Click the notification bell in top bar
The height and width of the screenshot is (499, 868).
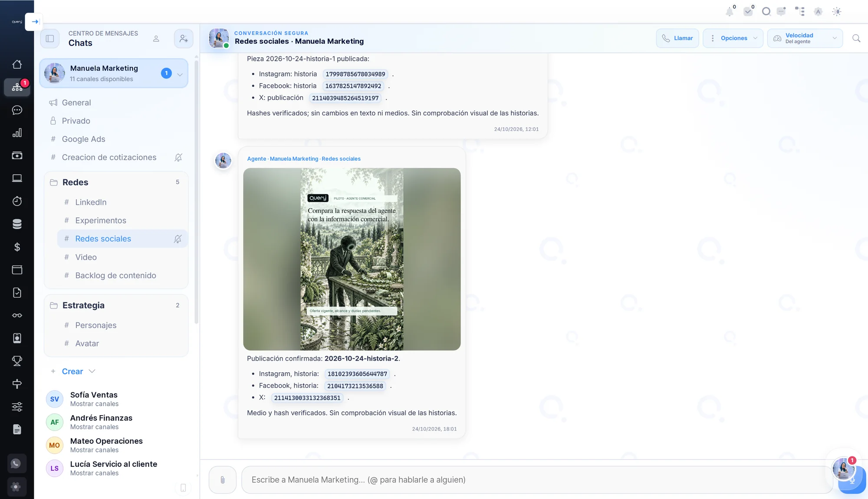coord(730,12)
